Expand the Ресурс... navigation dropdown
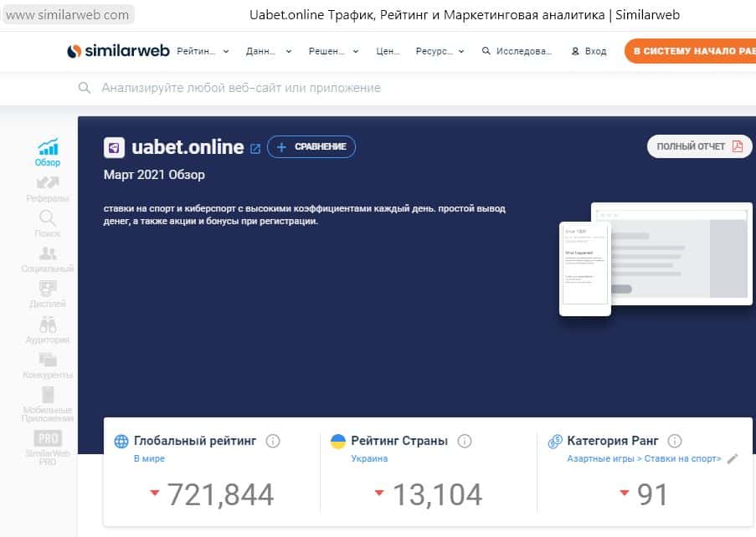 click(x=440, y=51)
